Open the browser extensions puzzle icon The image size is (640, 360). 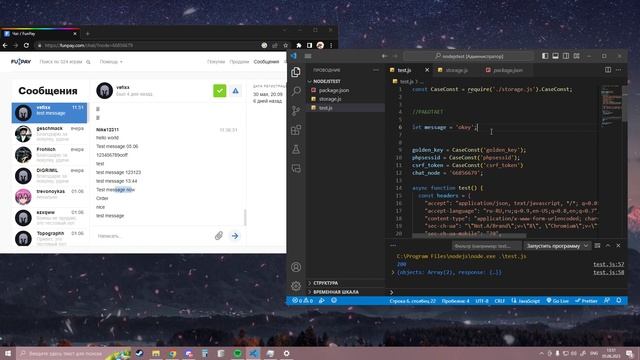pos(298,45)
